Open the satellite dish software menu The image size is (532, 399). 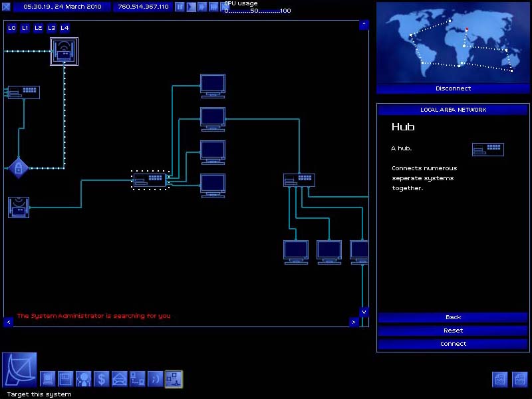[x=19, y=370]
